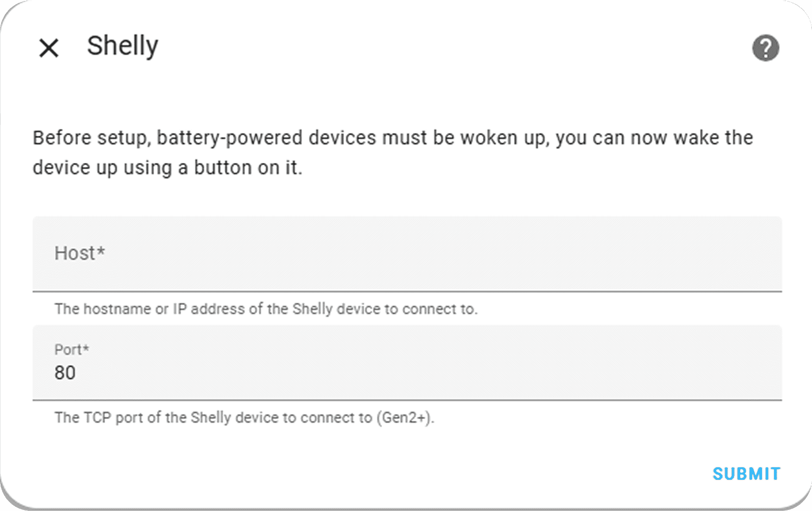Click the port value 80

point(65,373)
